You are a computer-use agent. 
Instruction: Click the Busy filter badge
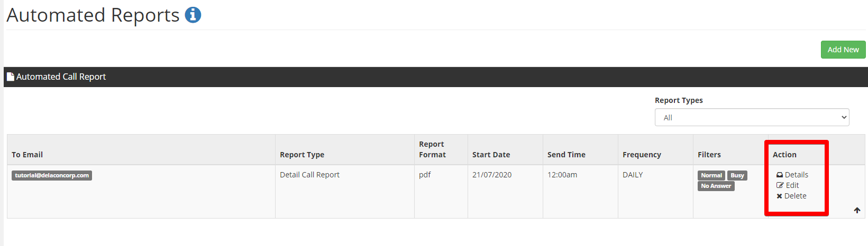tap(737, 175)
